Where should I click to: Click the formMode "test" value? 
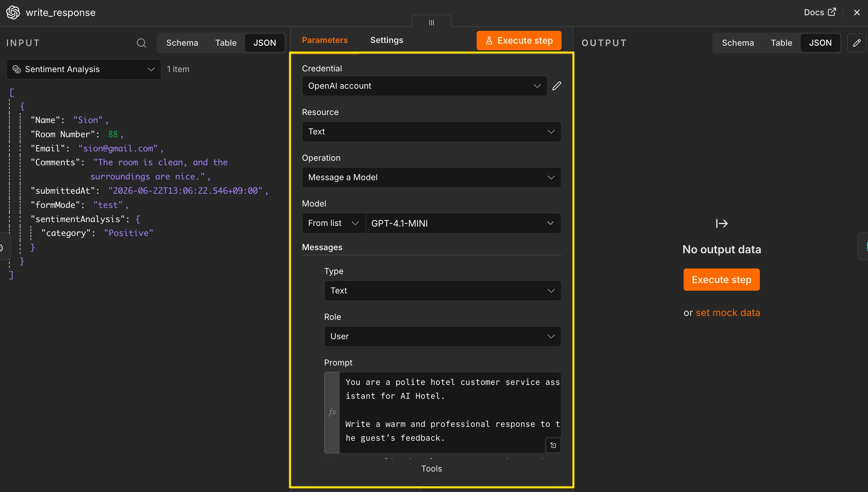coord(108,205)
